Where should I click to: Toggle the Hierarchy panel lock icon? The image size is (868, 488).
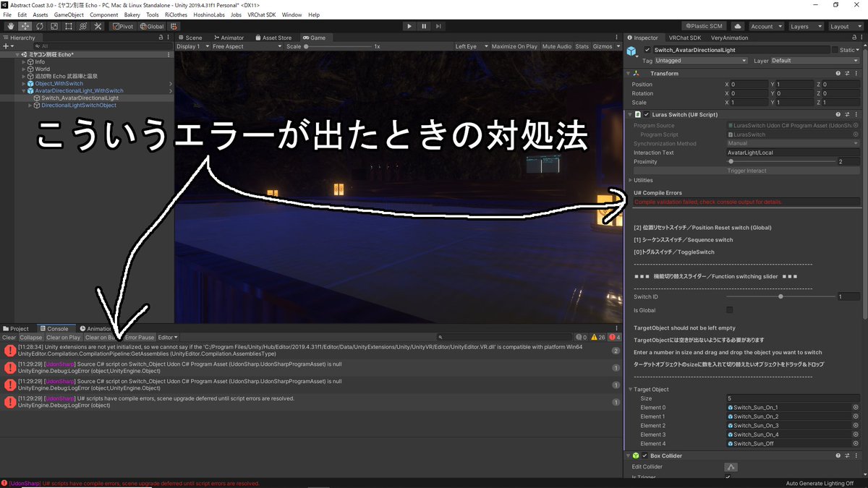(x=162, y=37)
